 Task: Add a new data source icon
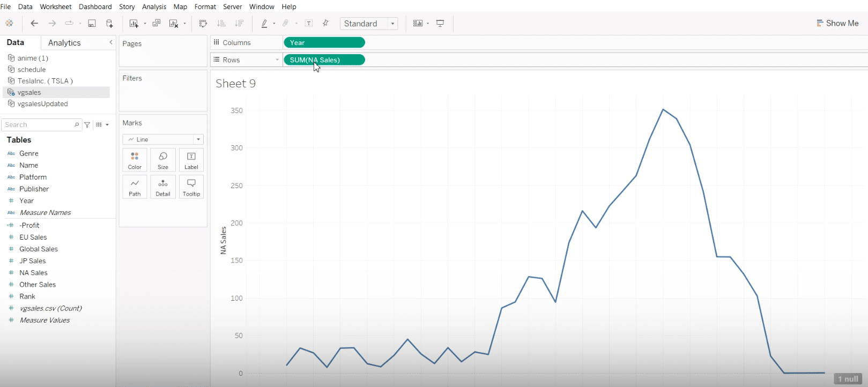[x=109, y=24]
